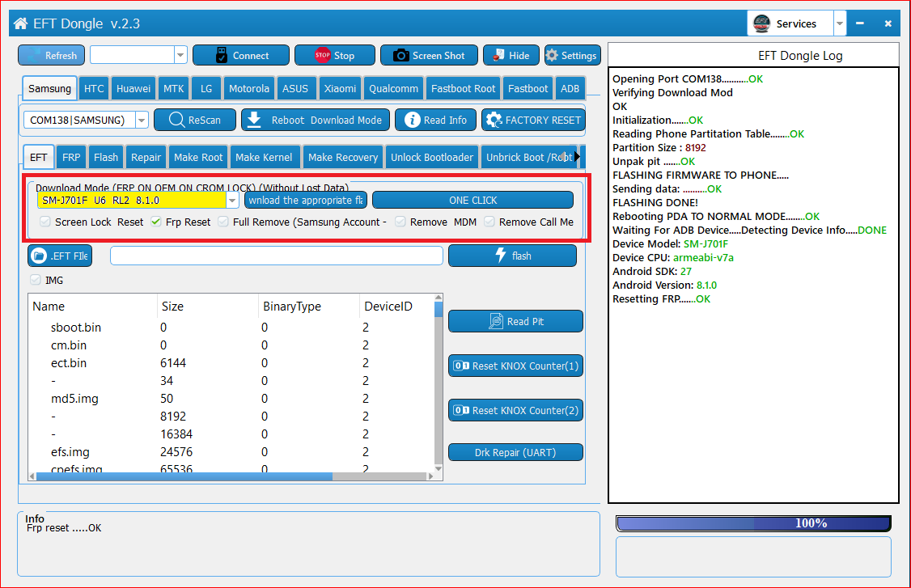The height and width of the screenshot is (588, 911).
Task: Click the info icon on Read Info
Action: [x=412, y=120]
